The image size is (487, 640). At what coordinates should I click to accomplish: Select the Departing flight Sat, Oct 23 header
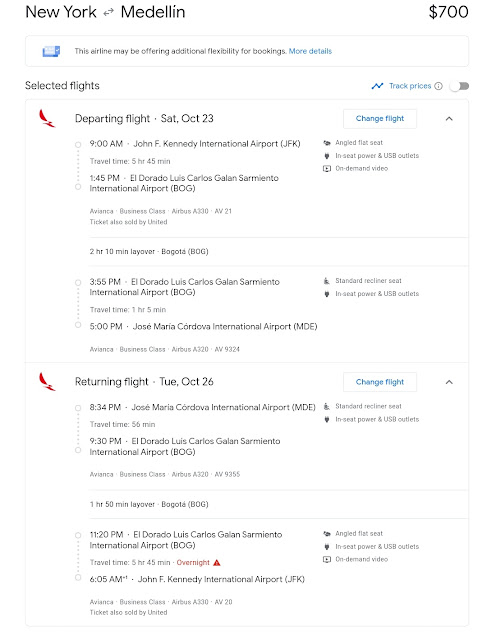click(144, 118)
